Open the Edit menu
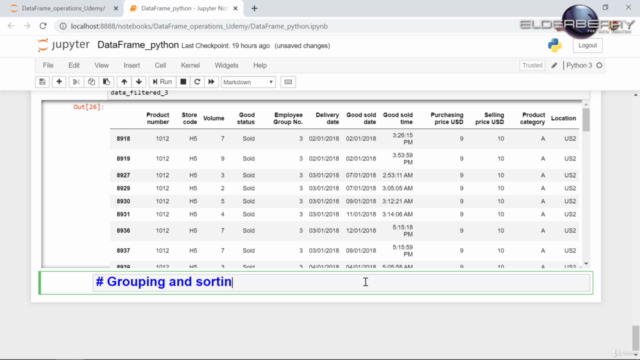 pyautogui.click(x=74, y=65)
